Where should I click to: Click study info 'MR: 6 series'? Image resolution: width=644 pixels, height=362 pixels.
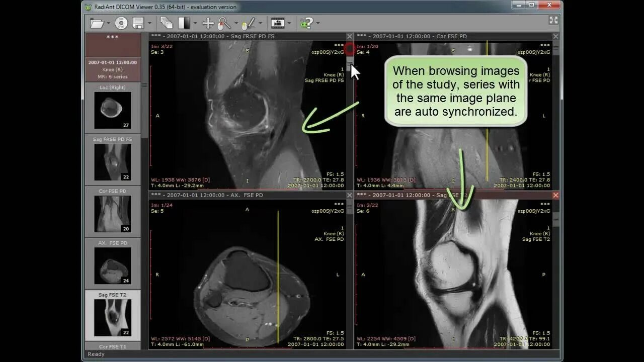tap(113, 77)
